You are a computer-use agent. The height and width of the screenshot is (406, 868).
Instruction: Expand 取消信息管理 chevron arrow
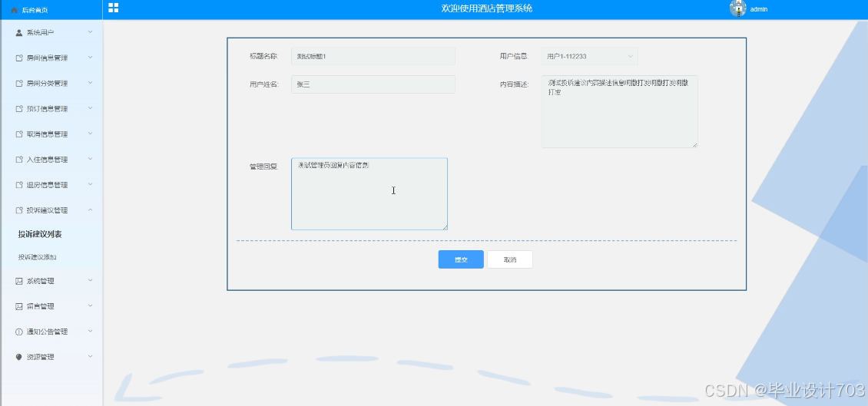point(90,134)
